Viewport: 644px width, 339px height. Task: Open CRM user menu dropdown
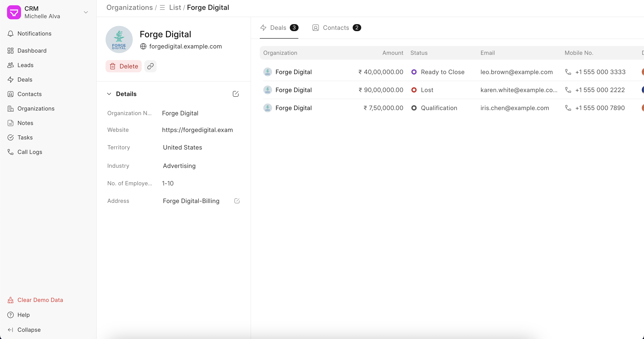[x=86, y=12]
